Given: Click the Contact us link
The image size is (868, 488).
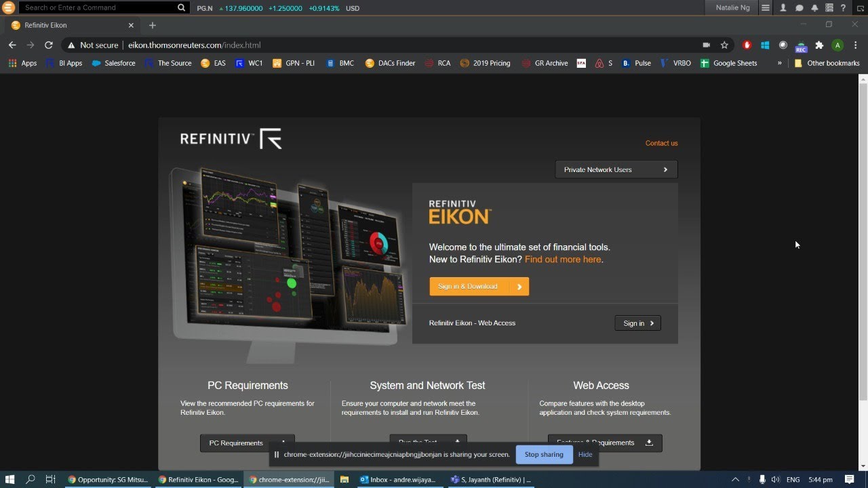Looking at the screenshot, I should [x=661, y=143].
